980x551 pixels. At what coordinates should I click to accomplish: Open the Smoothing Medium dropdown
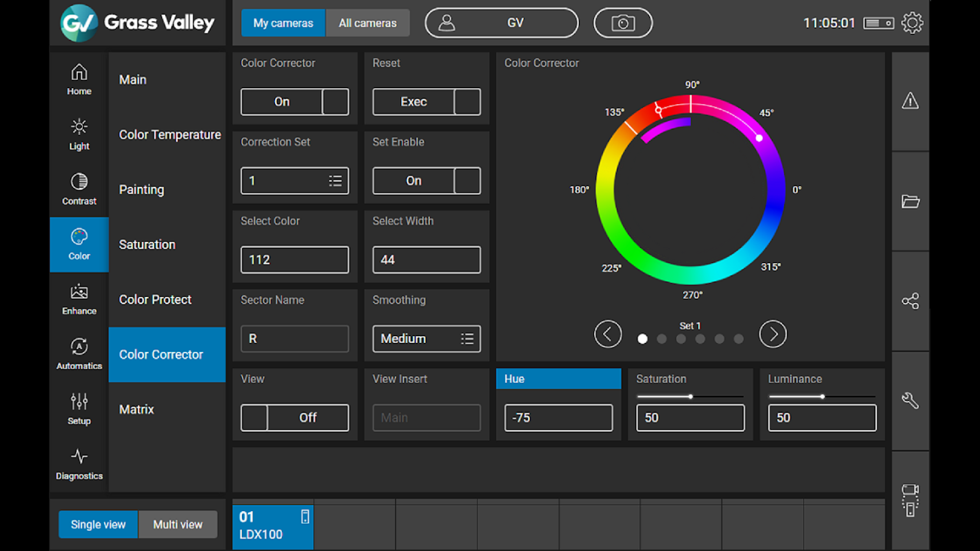427,339
